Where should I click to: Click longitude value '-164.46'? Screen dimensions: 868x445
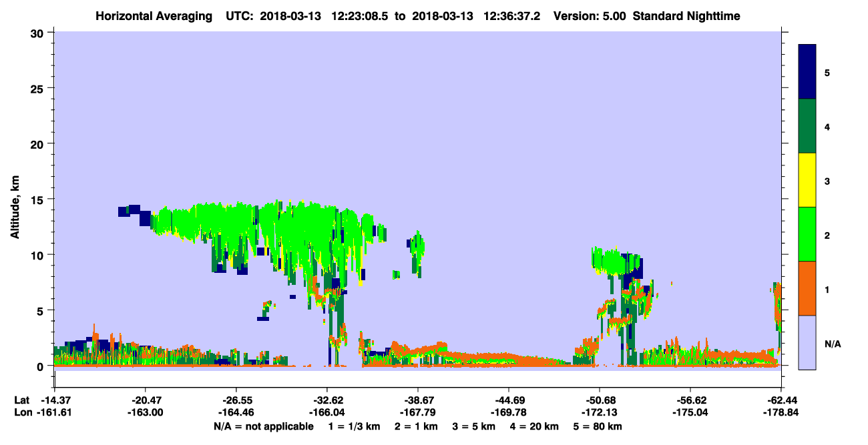(x=236, y=412)
